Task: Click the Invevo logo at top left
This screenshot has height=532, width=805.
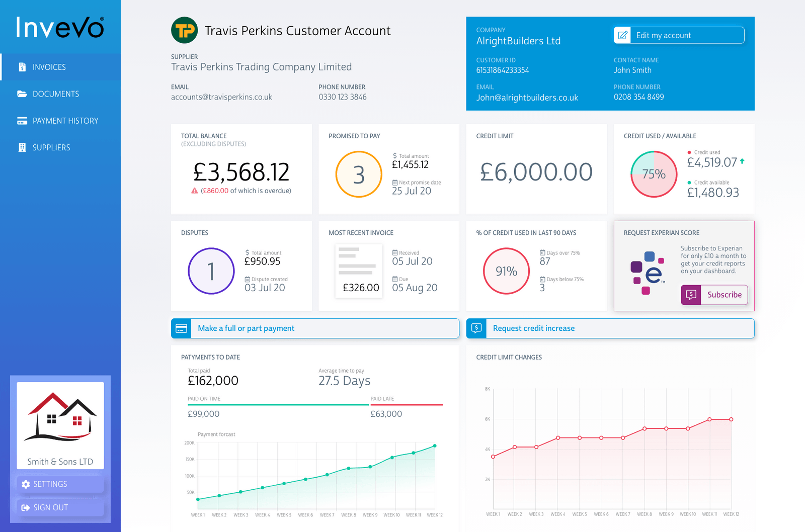Action: pyautogui.click(x=59, y=28)
